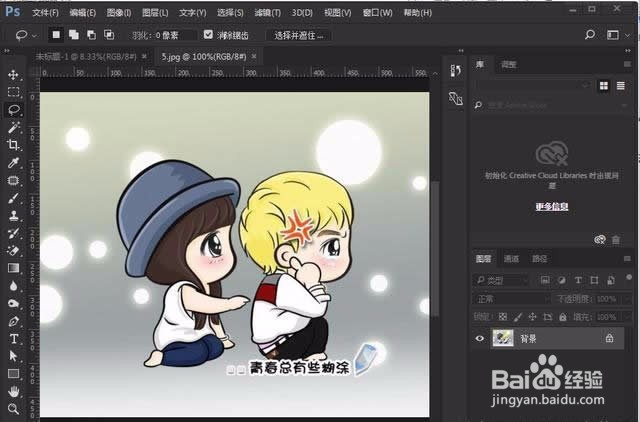640x422 pixels.
Task: Select the Zoom tool
Action: point(13,409)
